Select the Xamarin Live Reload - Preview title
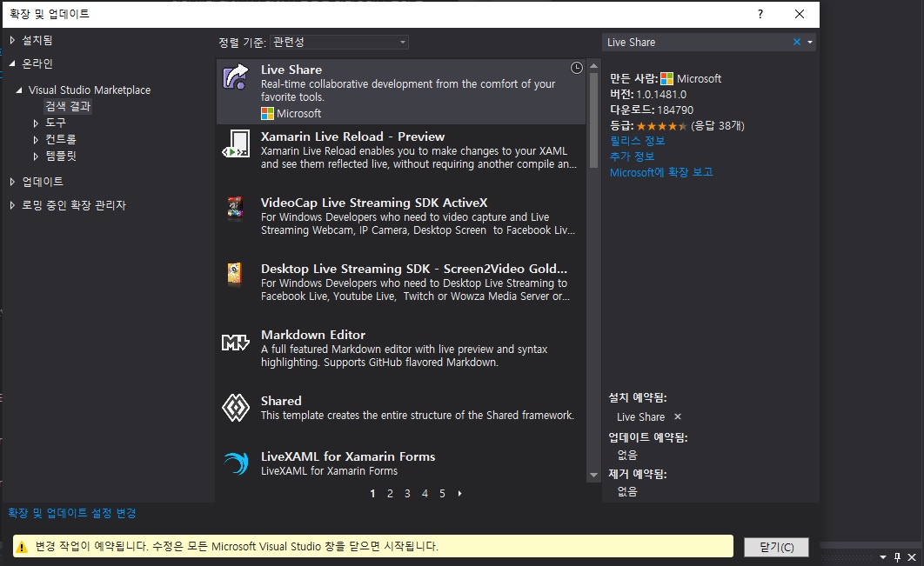The image size is (924, 566). coord(352,137)
